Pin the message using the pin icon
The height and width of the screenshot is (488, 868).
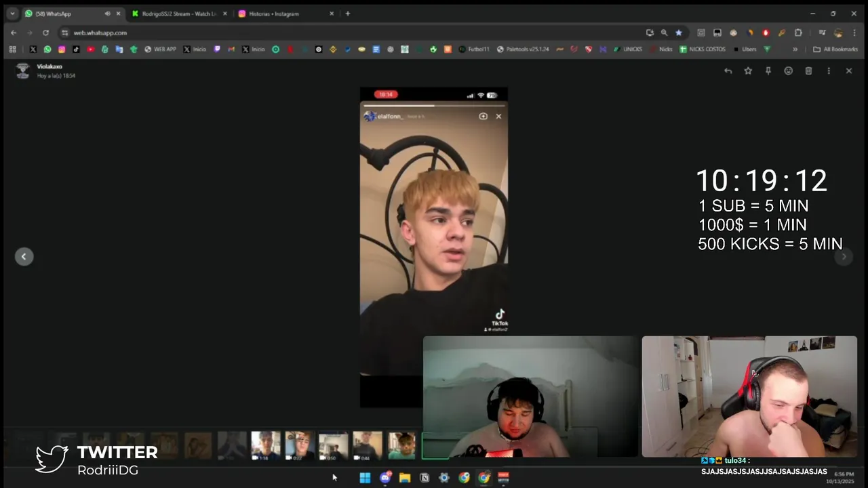(768, 70)
